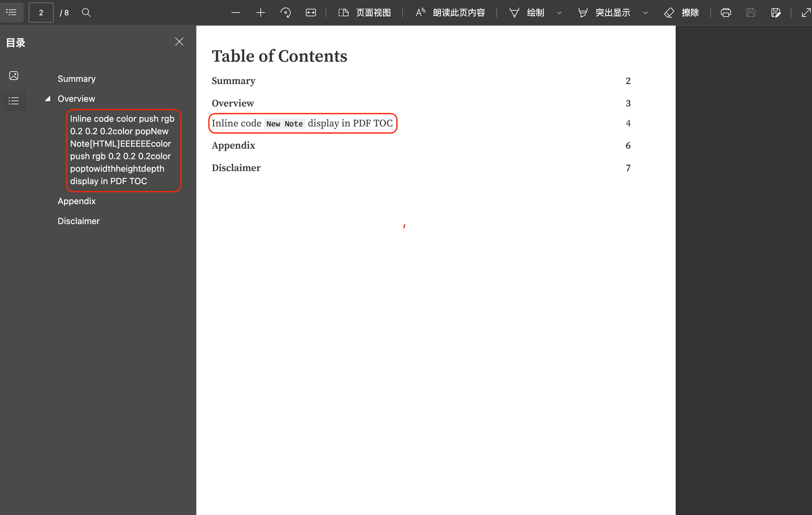Rotate the page with rotate icon

click(286, 13)
